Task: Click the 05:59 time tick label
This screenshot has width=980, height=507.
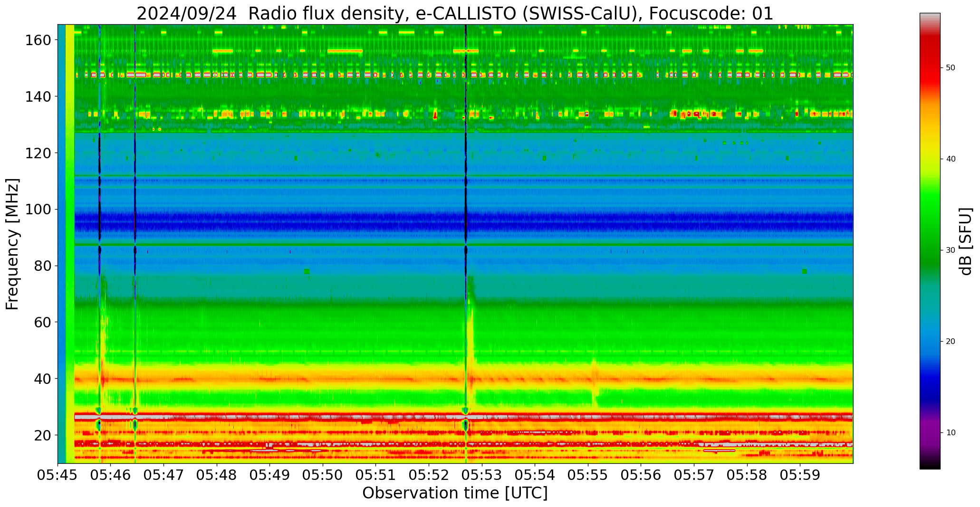Action: click(800, 475)
